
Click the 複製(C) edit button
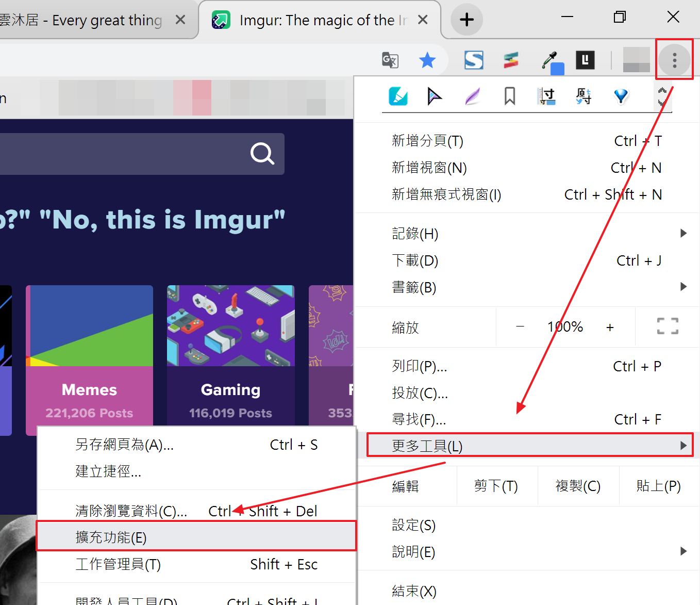(578, 486)
